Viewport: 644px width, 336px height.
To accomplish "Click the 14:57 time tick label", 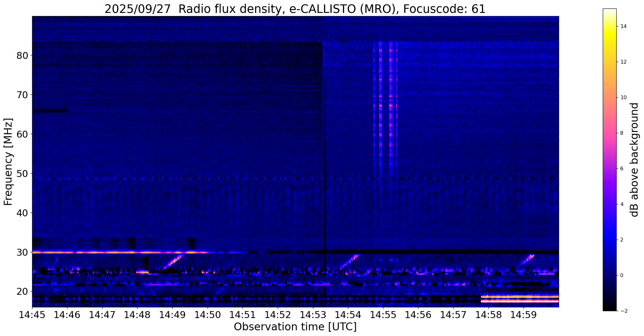I will coord(453,315).
